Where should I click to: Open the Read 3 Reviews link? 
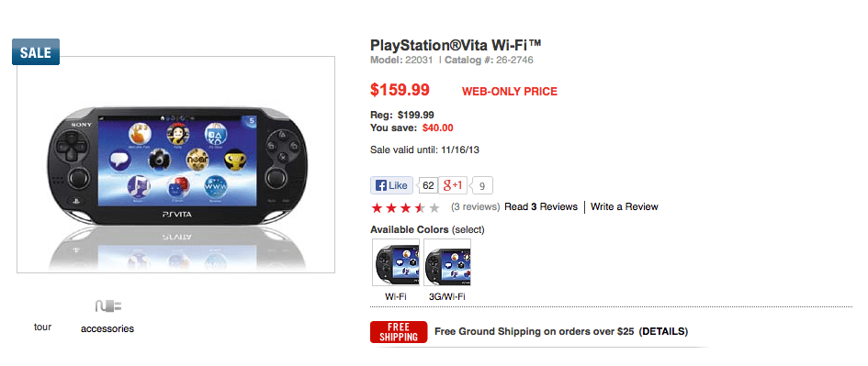(541, 206)
